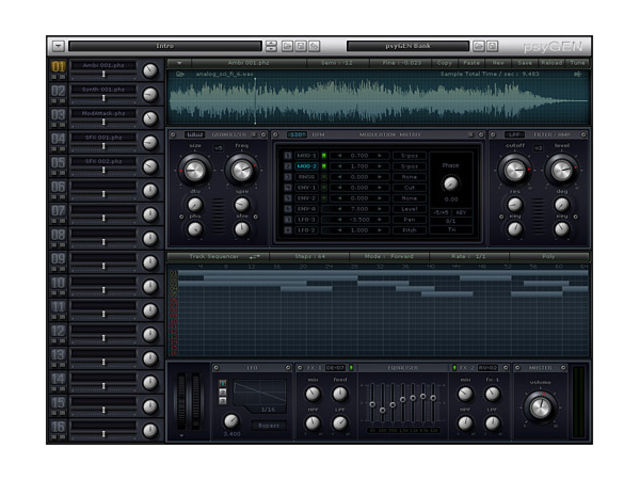The image size is (640, 480).
Task: Toggle the MOD-2 green enable LED
Action: [324, 166]
